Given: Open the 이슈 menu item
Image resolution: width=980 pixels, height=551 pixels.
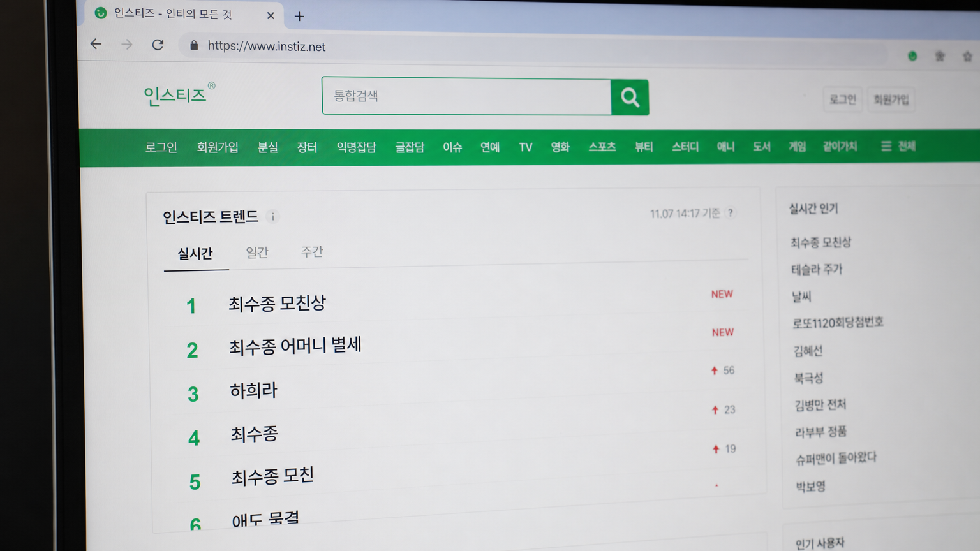Looking at the screenshot, I should [452, 147].
